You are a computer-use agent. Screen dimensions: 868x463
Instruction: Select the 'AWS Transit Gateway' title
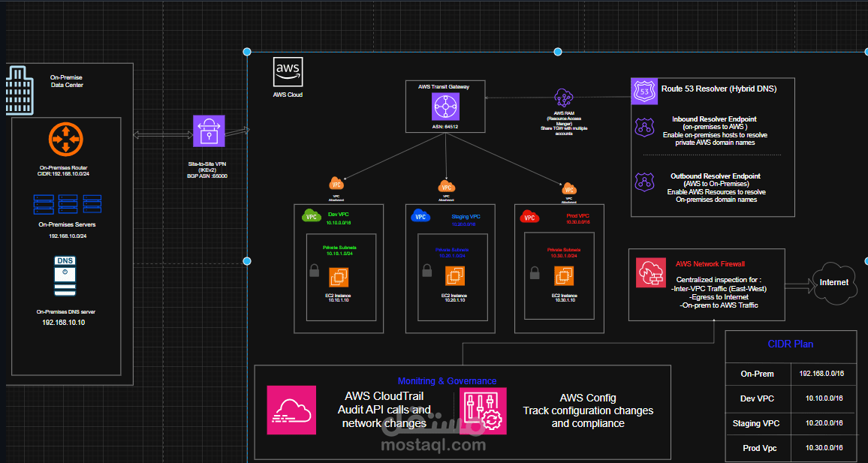pyautogui.click(x=445, y=86)
